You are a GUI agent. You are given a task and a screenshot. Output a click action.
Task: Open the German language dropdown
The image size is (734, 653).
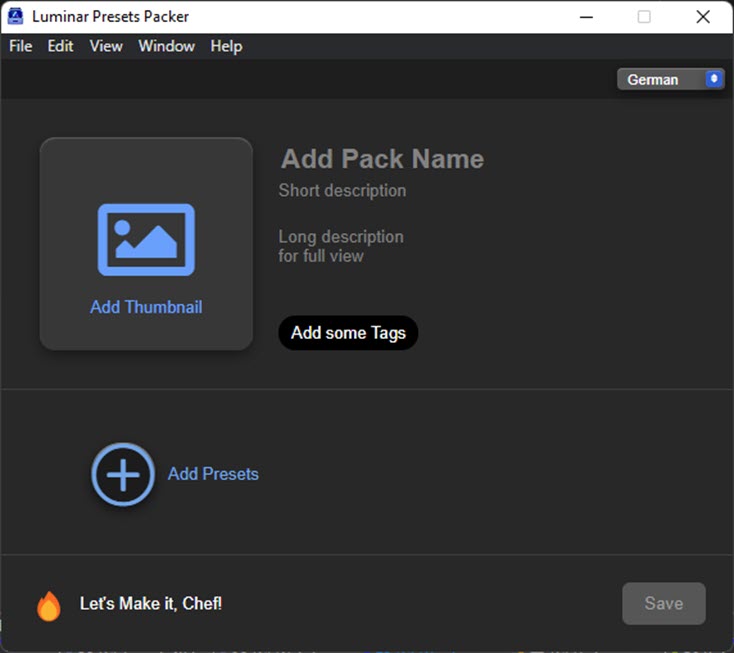[670, 79]
